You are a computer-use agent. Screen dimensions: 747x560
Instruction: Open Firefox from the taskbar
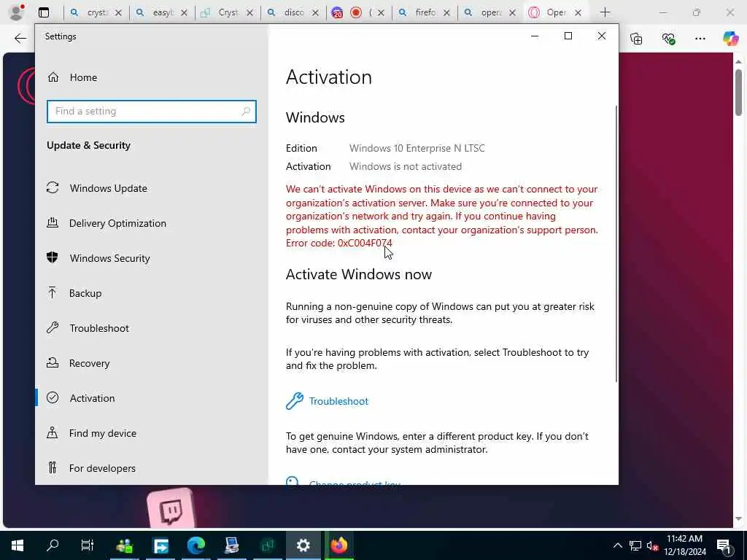pyautogui.click(x=338, y=545)
